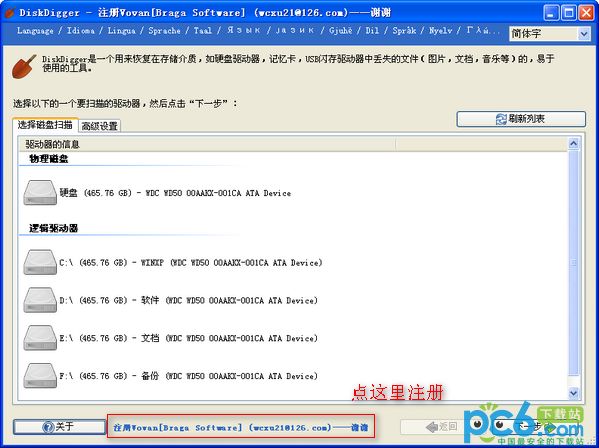Click the drive list vertical scrollbar thumb
The height and width of the screenshot is (448, 599).
[x=573, y=262]
